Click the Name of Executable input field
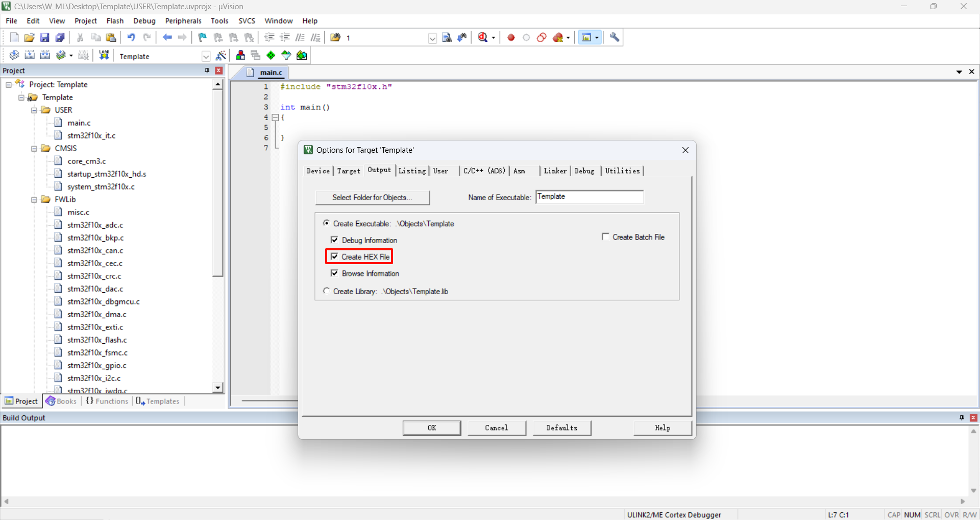Image resolution: width=980 pixels, height=520 pixels. pos(590,197)
